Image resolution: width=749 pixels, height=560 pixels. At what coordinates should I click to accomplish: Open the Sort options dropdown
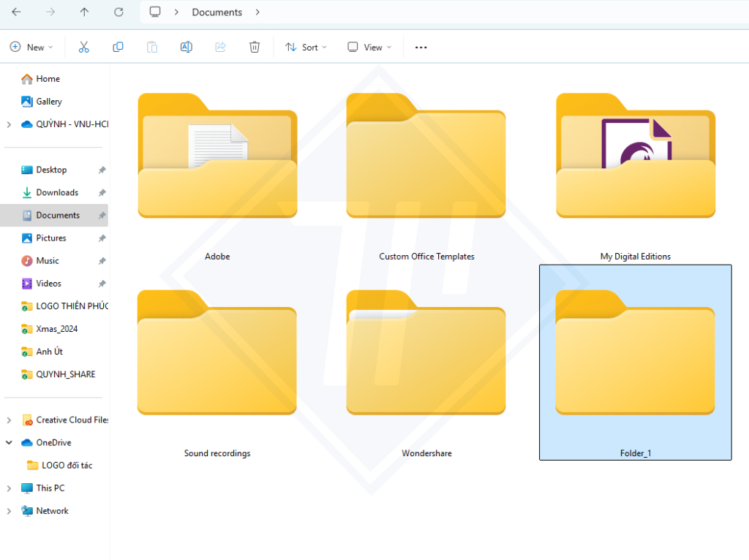306,47
